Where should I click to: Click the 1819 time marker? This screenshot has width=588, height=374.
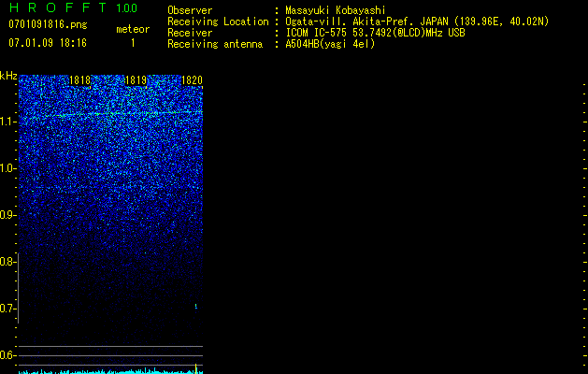[x=136, y=80]
